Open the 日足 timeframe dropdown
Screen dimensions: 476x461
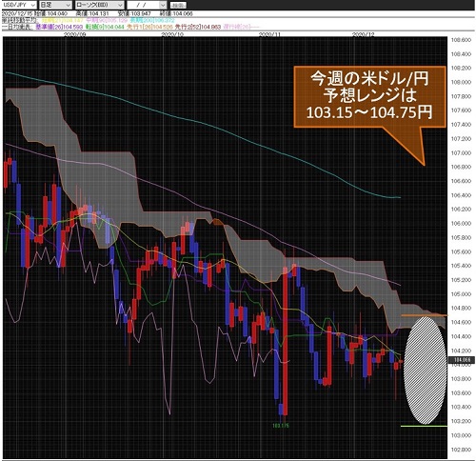[55, 5]
